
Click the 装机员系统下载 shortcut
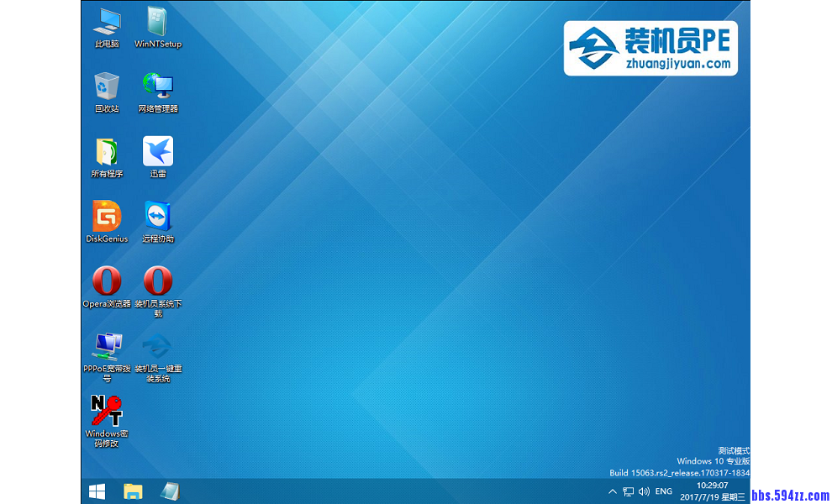[x=157, y=281]
